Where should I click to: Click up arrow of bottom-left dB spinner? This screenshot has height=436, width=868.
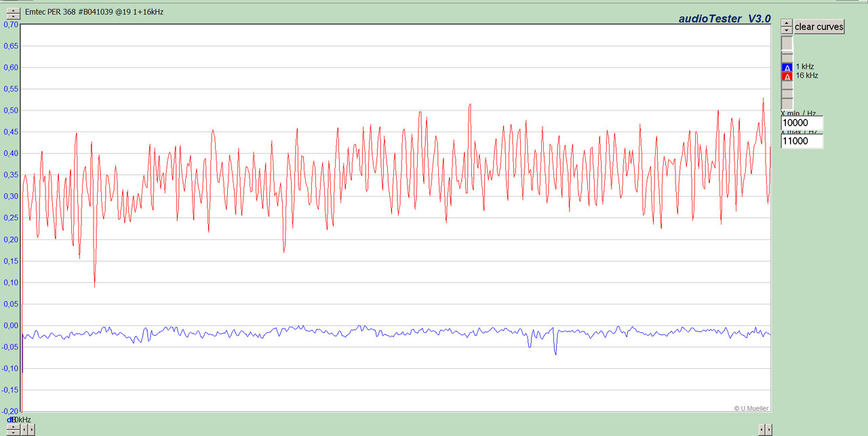(13, 427)
